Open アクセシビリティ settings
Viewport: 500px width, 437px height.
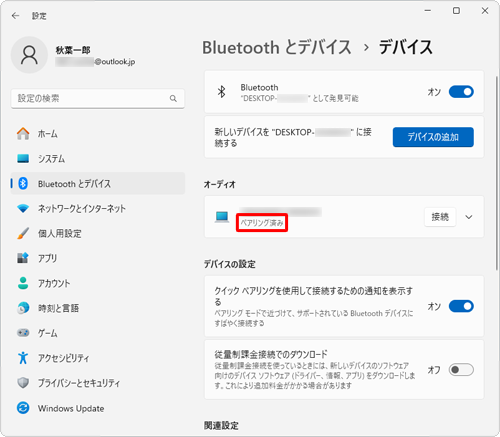coord(98,358)
